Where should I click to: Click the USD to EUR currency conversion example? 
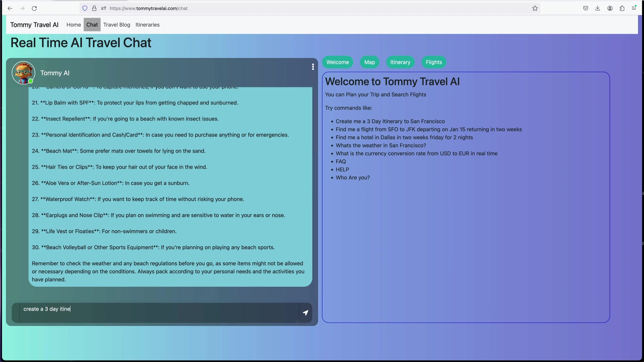417,154
